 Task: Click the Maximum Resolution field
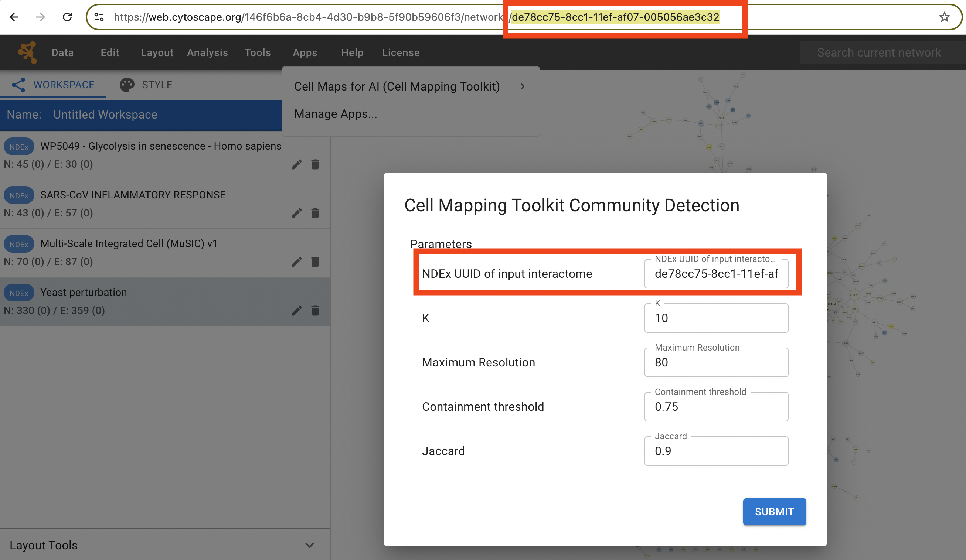point(716,362)
